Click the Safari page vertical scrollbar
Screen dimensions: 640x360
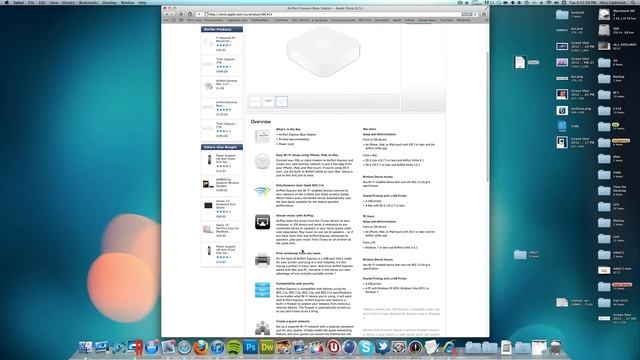tap(487, 116)
